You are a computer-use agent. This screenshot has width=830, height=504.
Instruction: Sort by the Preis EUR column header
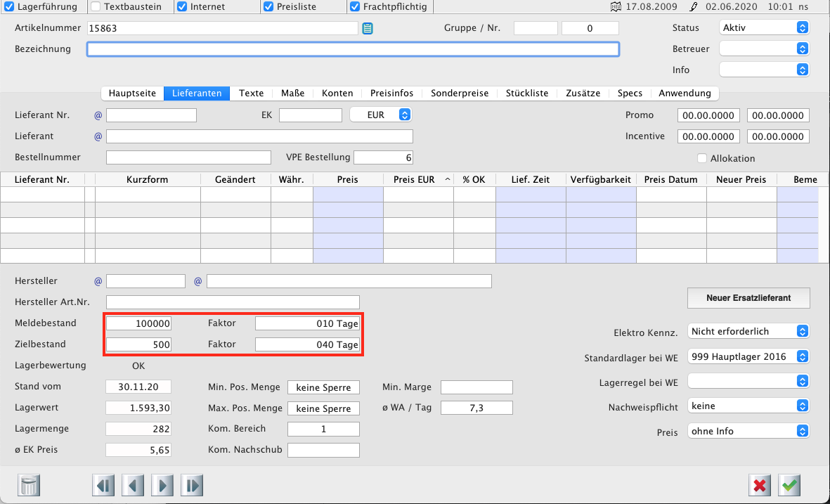pos(414,179)
